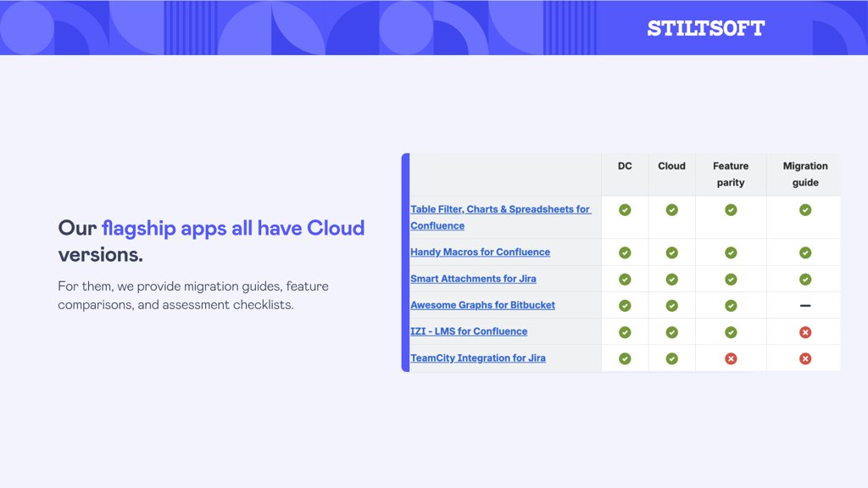Click Feature parity red cross for TeamCity row
Image resolution: width=868 pixels, height=488 pixels.
click(x=731, y=358)
